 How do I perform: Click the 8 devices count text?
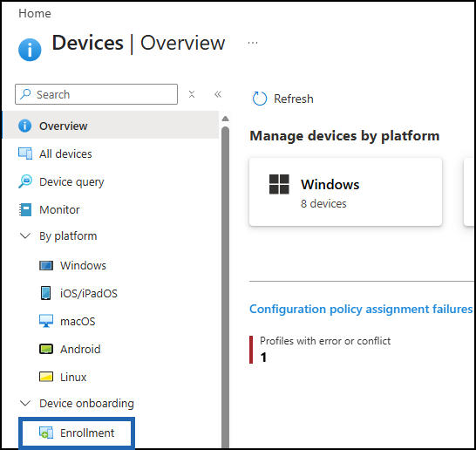click(x=323, y=204)
